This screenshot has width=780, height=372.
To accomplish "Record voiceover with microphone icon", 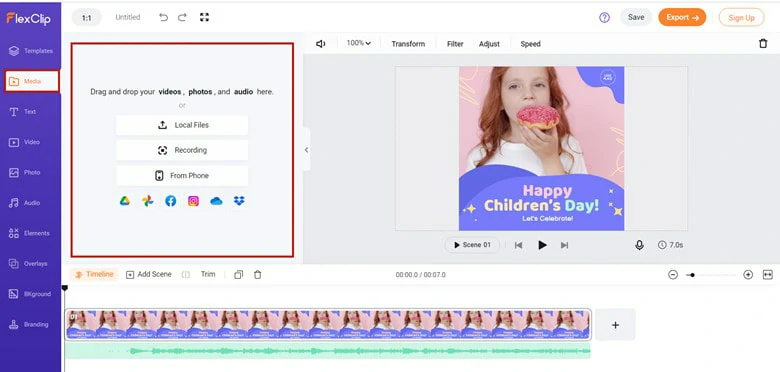I will pos(639,245).
